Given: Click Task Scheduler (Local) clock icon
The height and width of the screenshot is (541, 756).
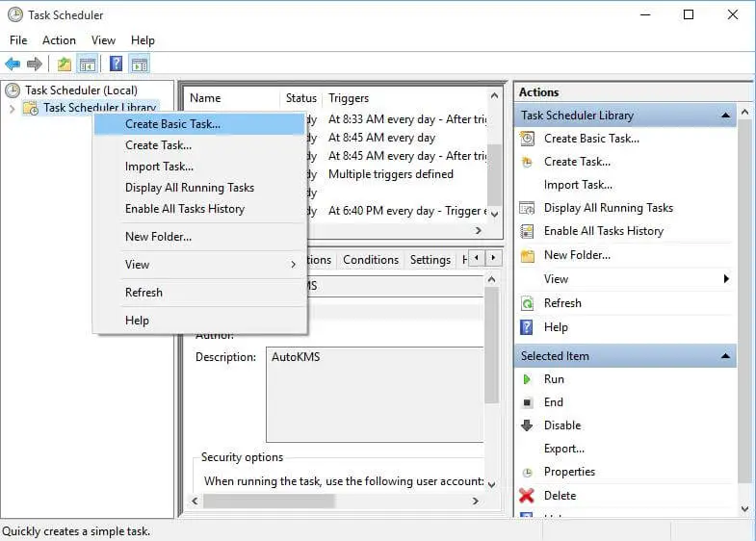Looking at the screenshot, I should click(x=13, y=90).
